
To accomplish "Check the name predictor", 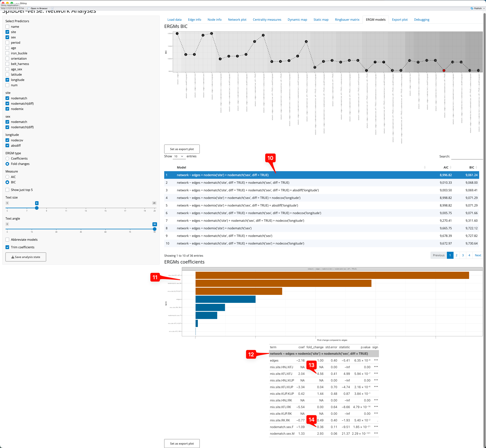I will (7, 27).
